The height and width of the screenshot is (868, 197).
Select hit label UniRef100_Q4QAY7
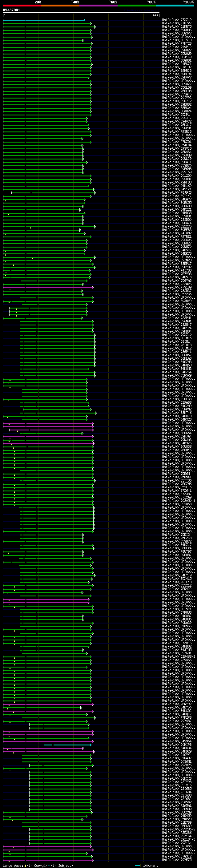click(177, 199)
